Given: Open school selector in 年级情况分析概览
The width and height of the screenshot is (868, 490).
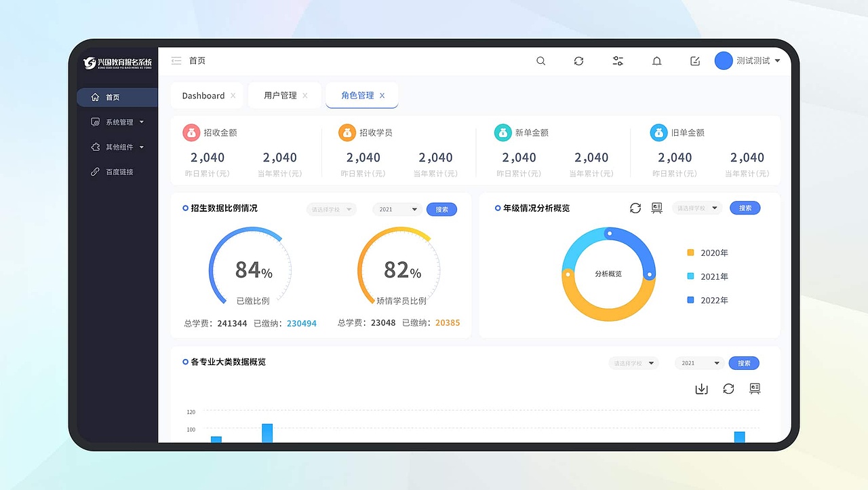Looking at the screenshot, I should click(x=697, y=208).
